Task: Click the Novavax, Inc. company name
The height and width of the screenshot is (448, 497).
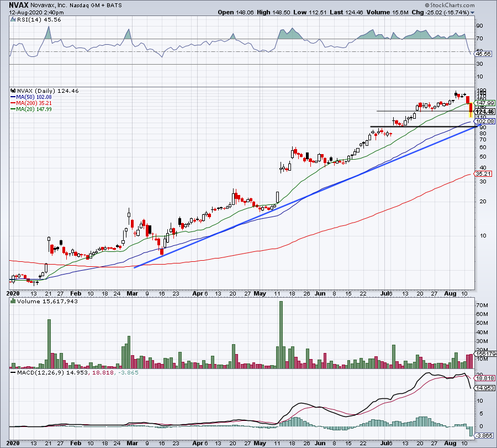Action: coord(48,6)
